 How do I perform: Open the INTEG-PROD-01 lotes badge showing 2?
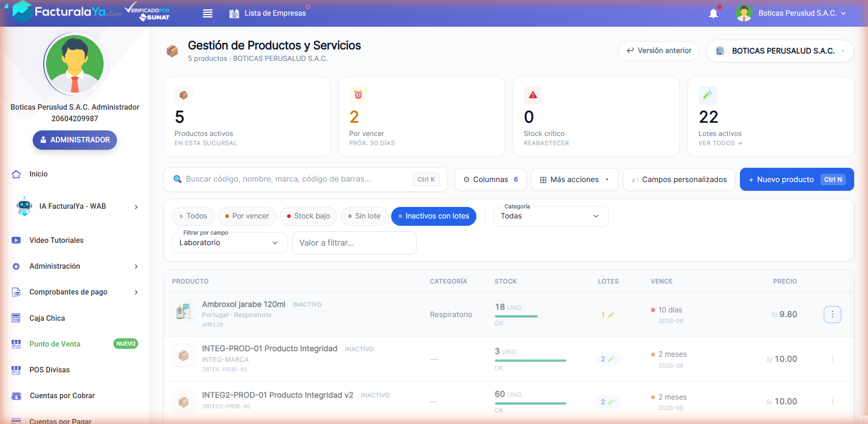tap(608, 359)
